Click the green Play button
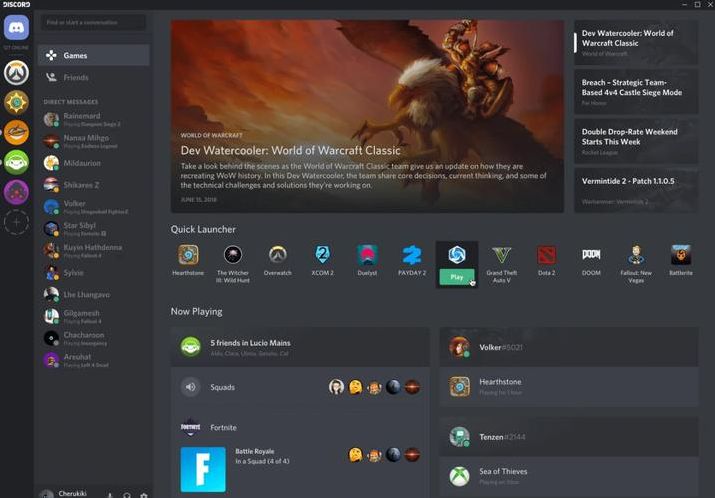Image resolution: width=715 pixels, height=498 pixels. (457, 277)
